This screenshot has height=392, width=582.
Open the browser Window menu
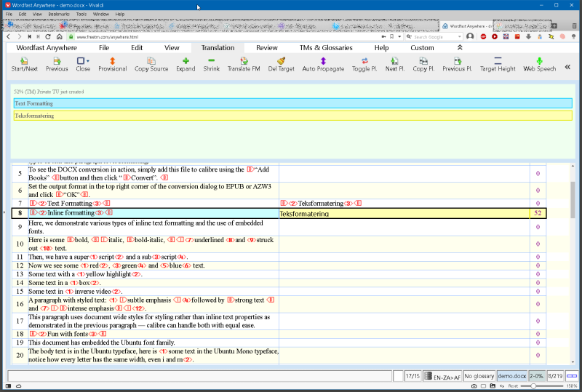pos(101,14)
